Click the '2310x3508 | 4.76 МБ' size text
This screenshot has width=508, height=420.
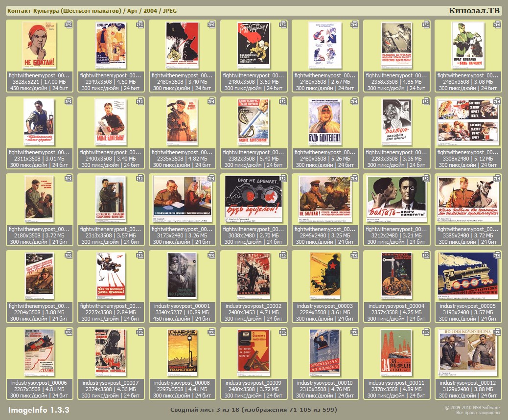coord(325,389)
